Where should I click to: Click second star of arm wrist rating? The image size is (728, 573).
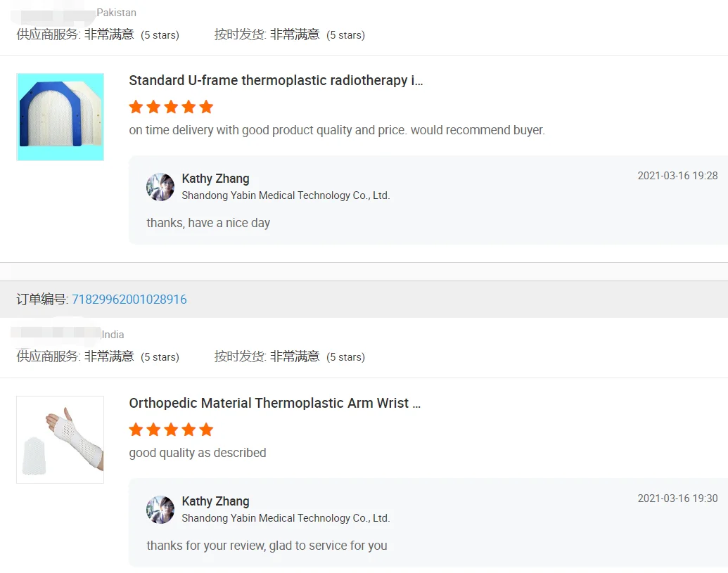[x=153, y=430]
